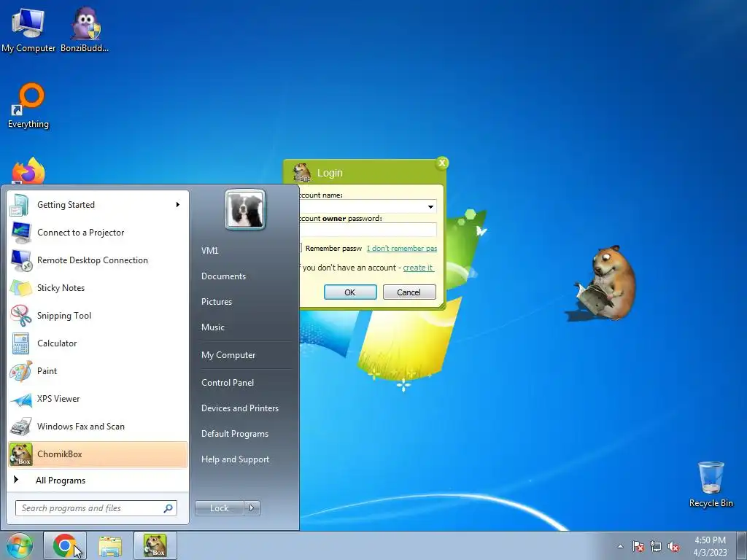
Task: Click the user account picture
Action: tap(245, 209)
